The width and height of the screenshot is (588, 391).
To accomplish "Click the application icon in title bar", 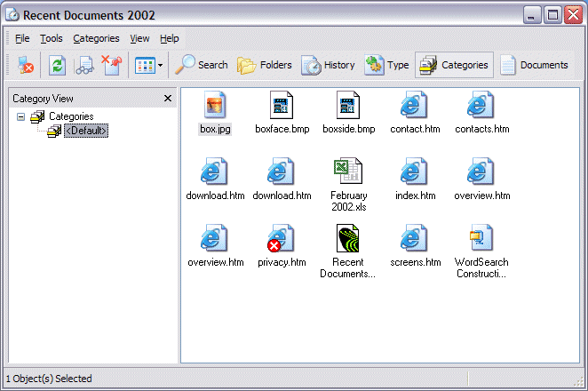I will pos(12,15).
